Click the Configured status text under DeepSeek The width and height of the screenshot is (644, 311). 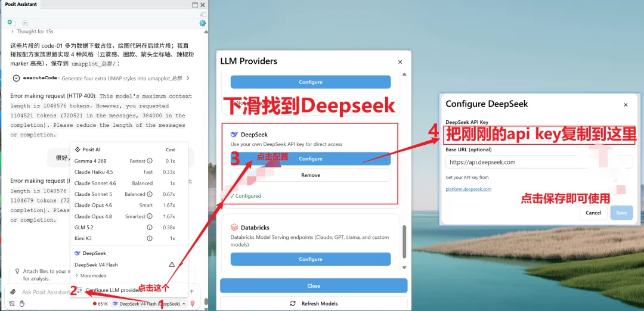tap(246, 196)
